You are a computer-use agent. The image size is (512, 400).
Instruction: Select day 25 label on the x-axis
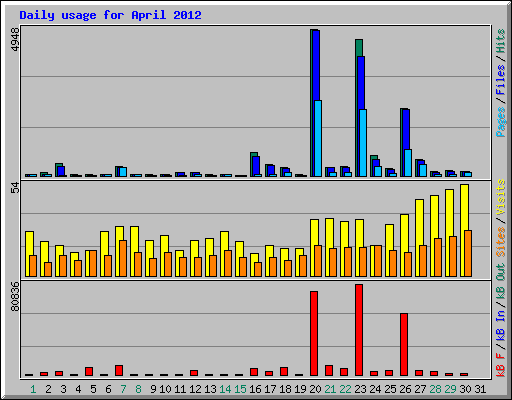pos(390,389)
